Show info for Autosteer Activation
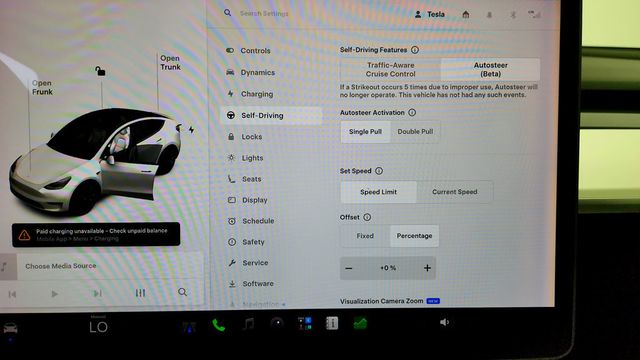 412,112
